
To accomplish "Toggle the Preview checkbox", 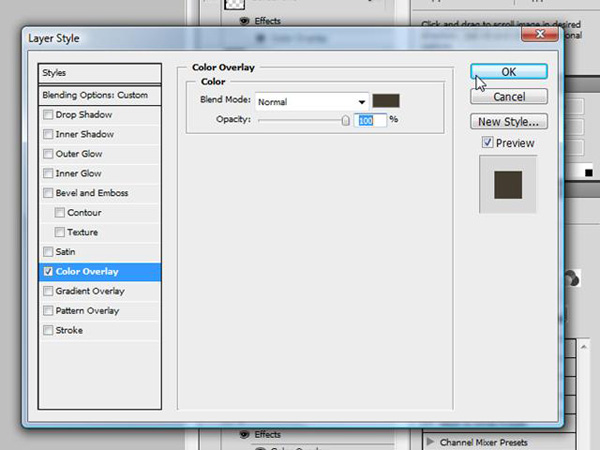I will (487, 143).
